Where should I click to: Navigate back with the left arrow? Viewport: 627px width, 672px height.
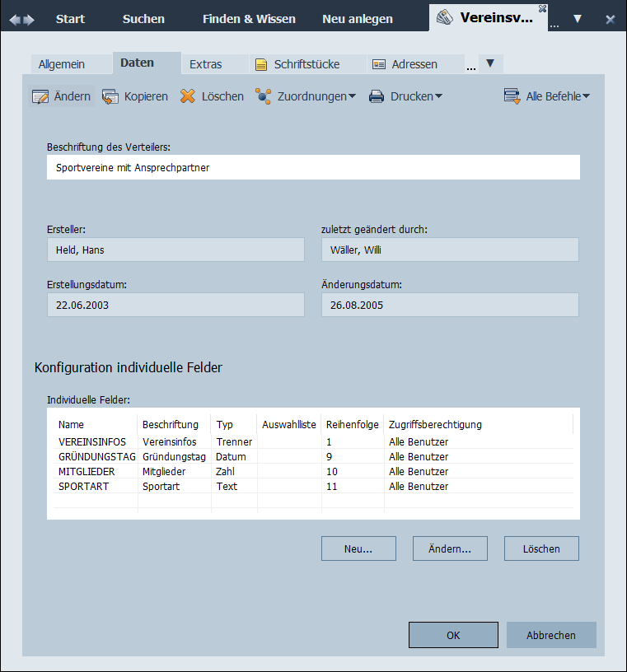point(15,19)
